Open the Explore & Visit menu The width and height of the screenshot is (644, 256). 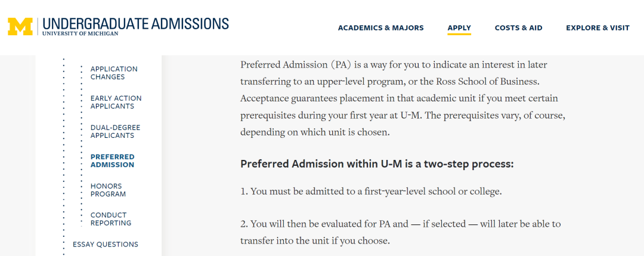597,28
